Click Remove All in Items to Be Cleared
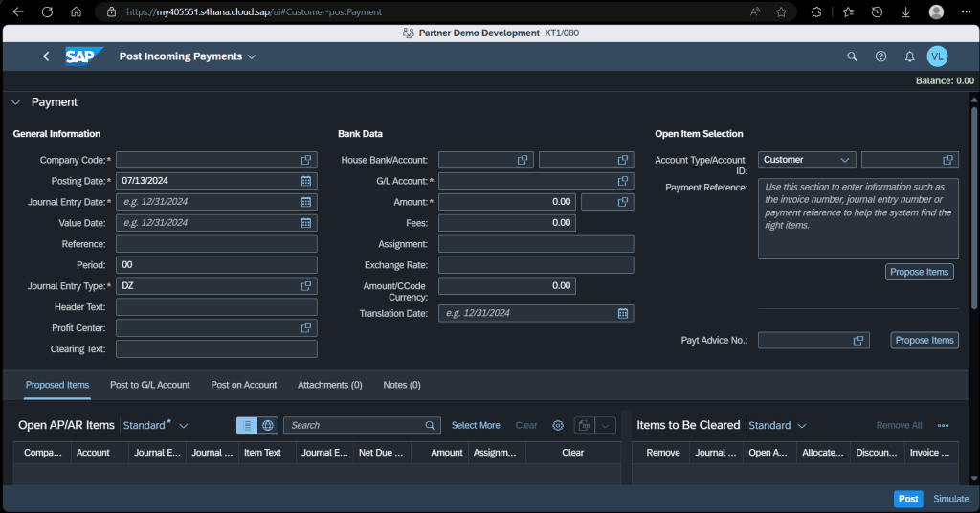 899,426
